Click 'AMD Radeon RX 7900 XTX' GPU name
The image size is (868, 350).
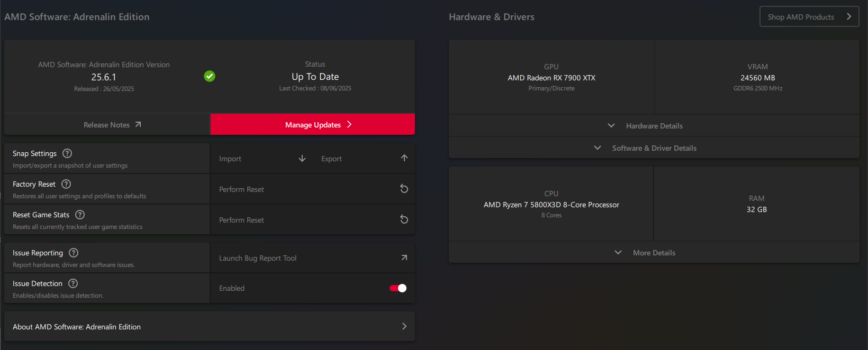pyautogui.click(x=551, y=78)
